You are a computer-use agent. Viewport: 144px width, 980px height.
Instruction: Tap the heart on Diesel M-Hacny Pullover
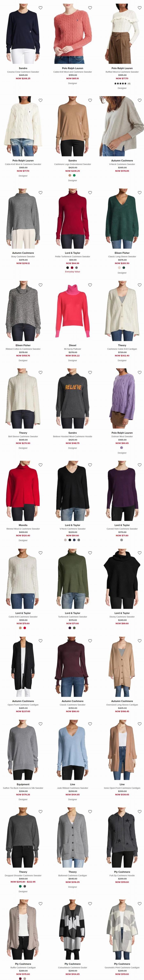[x=90, y=285]
